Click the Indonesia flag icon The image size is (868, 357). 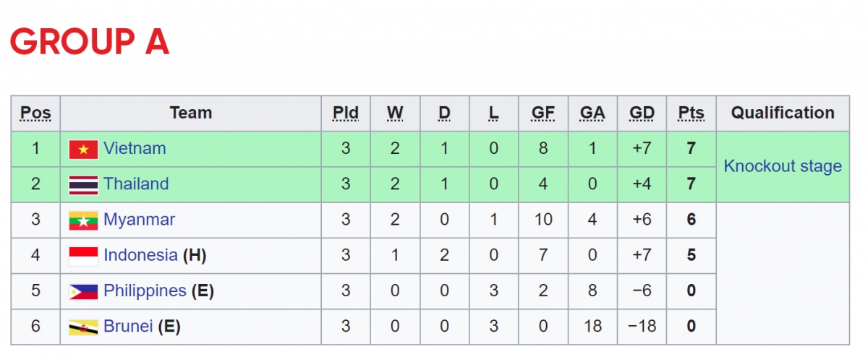(83, 256)
